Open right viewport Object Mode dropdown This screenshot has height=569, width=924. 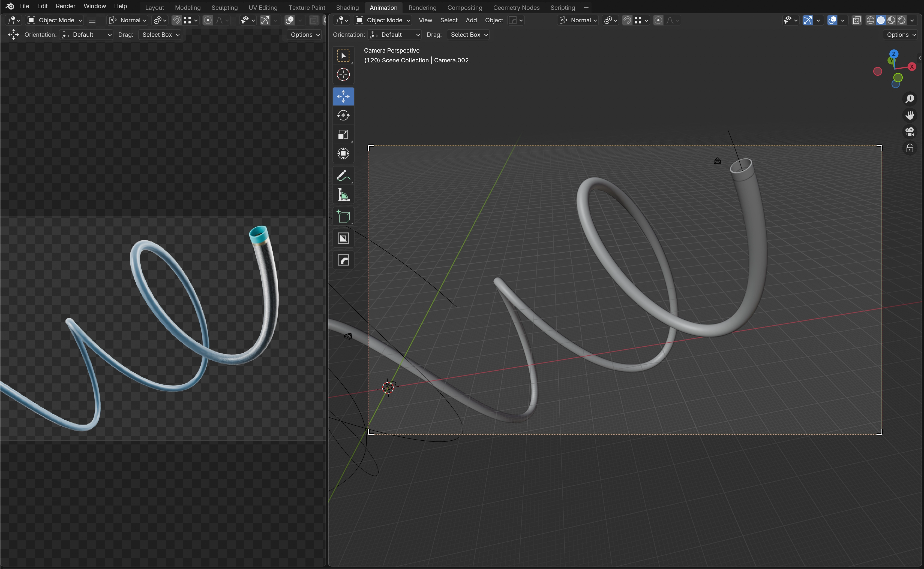click(383, 20)
